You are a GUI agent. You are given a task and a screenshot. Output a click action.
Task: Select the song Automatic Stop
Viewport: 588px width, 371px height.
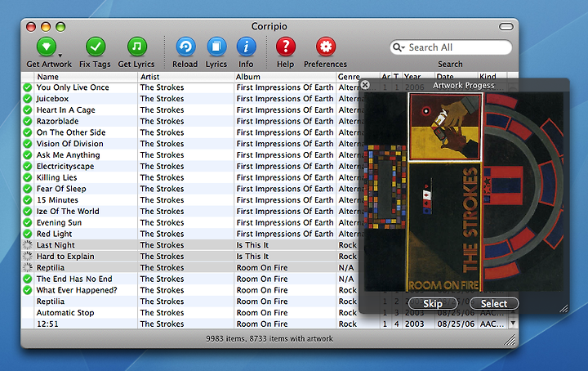pos(65,312)
